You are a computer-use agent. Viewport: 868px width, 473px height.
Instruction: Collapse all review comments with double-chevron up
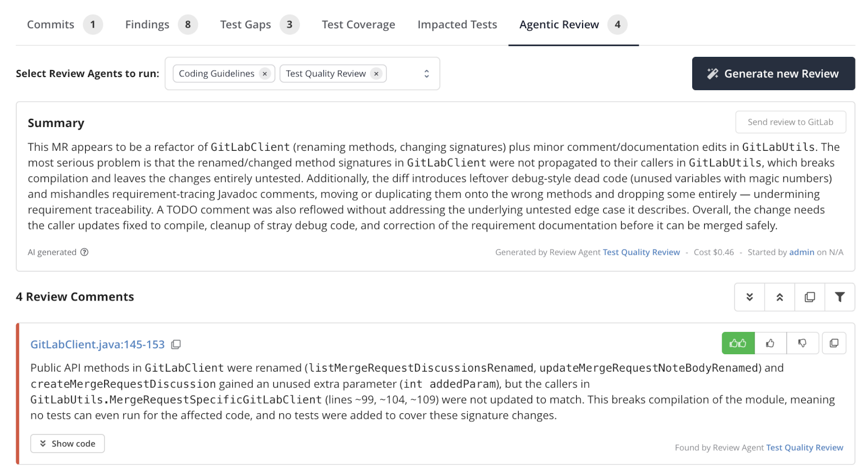(x=780, y=297)
